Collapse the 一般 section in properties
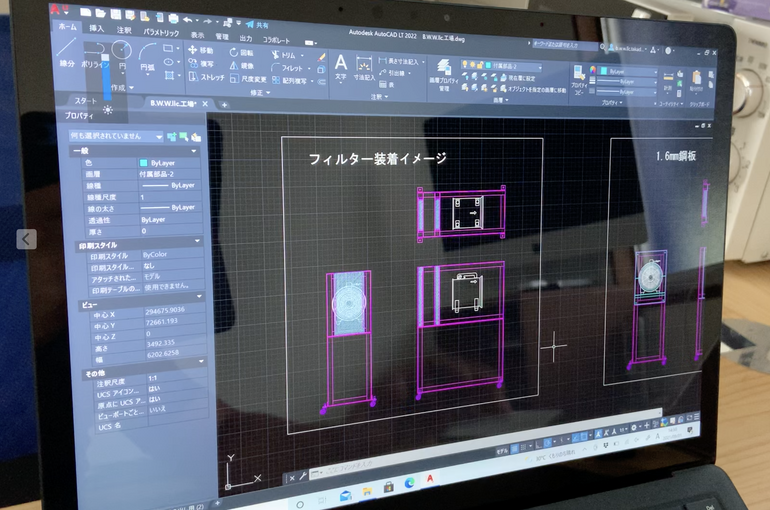770x510 pixels. 193,151
